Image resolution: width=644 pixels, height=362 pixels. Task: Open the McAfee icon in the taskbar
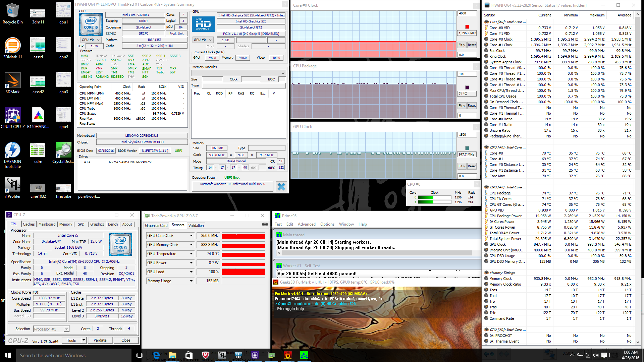[x=205, y=355]
